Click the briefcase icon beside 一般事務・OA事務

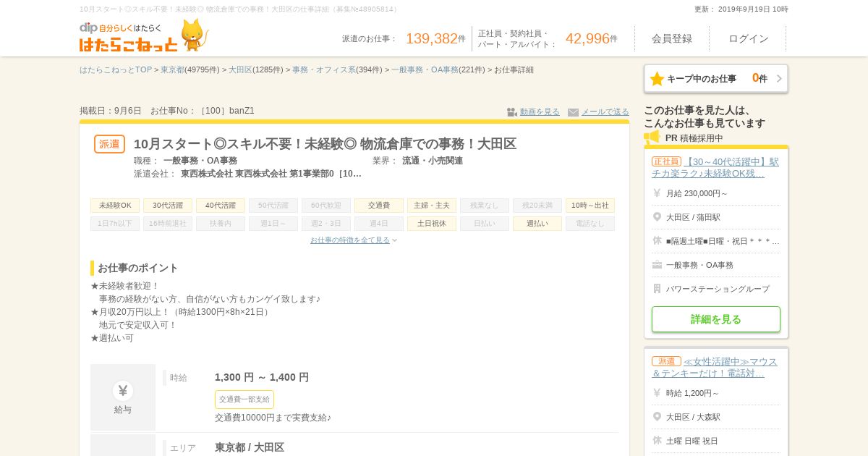(x=657, y=265)
